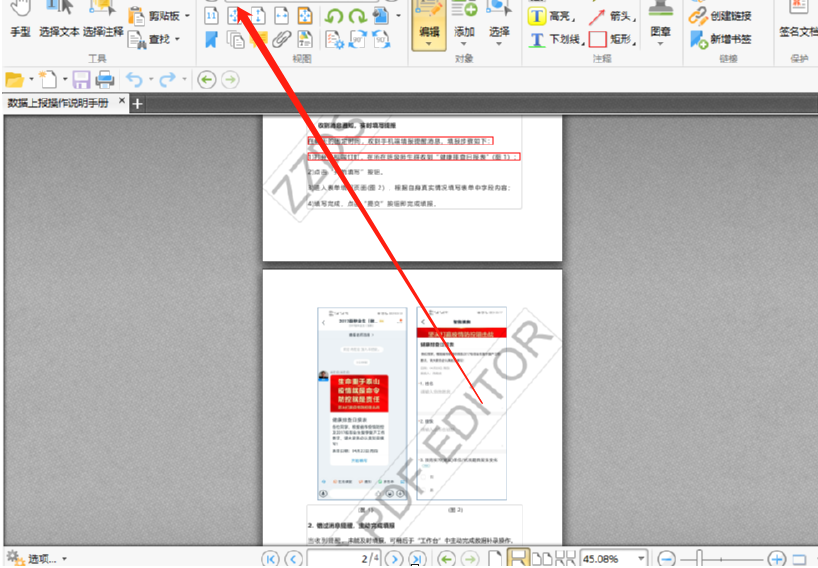This screenshot has width=818, height=568.
Task: Redo the last action
Action: pyautogui.click(x=167, y=80)
